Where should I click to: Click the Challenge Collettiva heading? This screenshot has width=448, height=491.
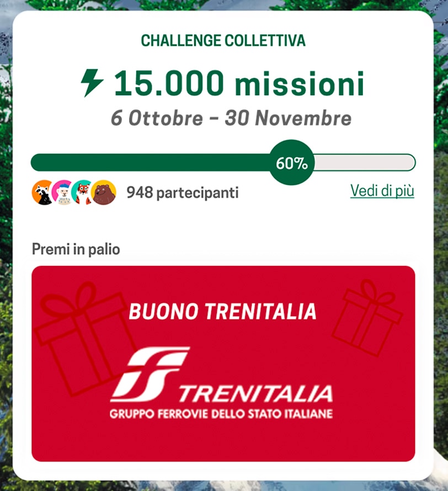pos(223,41)
